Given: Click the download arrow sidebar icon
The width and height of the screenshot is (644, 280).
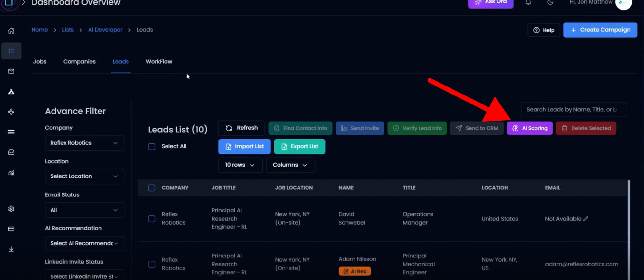Looking at the screenshot, I should click(11, 249).
